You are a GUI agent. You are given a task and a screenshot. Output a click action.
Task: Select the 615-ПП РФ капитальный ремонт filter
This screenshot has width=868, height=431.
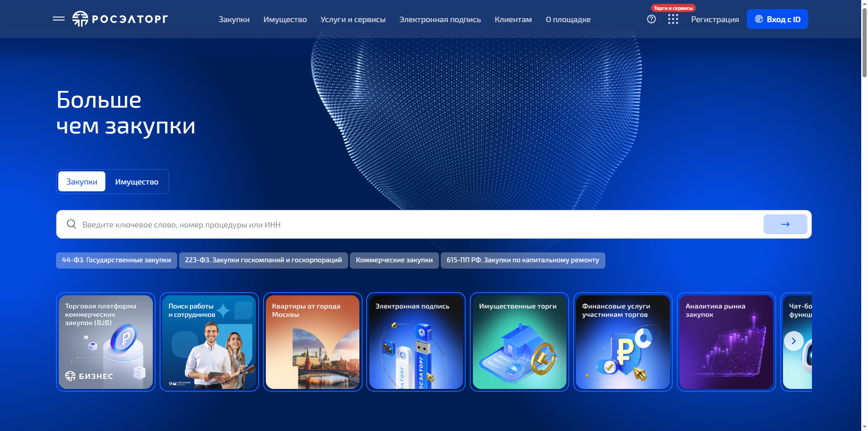pos(523,260)
